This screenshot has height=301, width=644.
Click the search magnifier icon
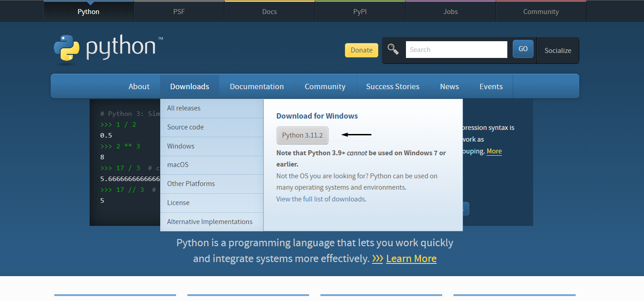pyautogui.click(x=393, y=50)
